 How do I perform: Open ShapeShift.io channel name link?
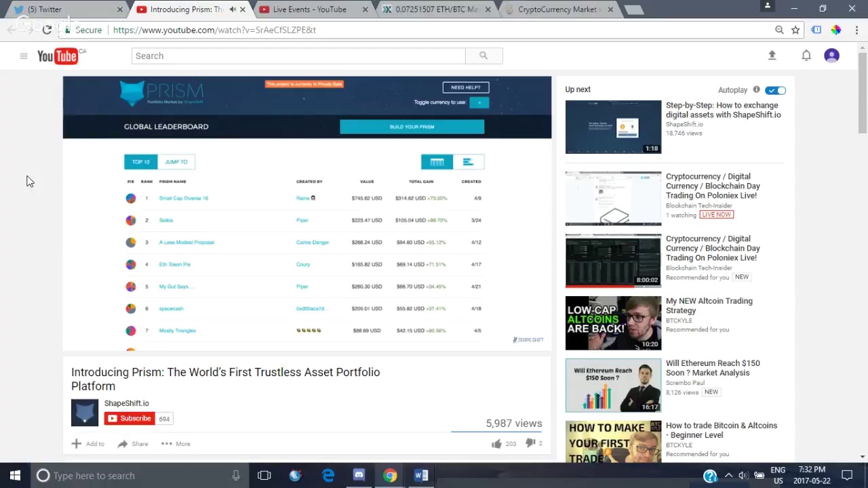click(x=127, y=403)
